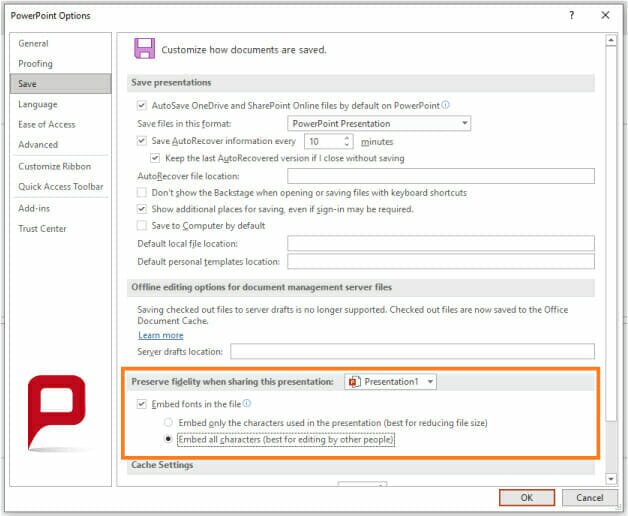Viewport: 628px width, 516px height.
Task: Open the Proofing category
Action: [x=35, y=64]
